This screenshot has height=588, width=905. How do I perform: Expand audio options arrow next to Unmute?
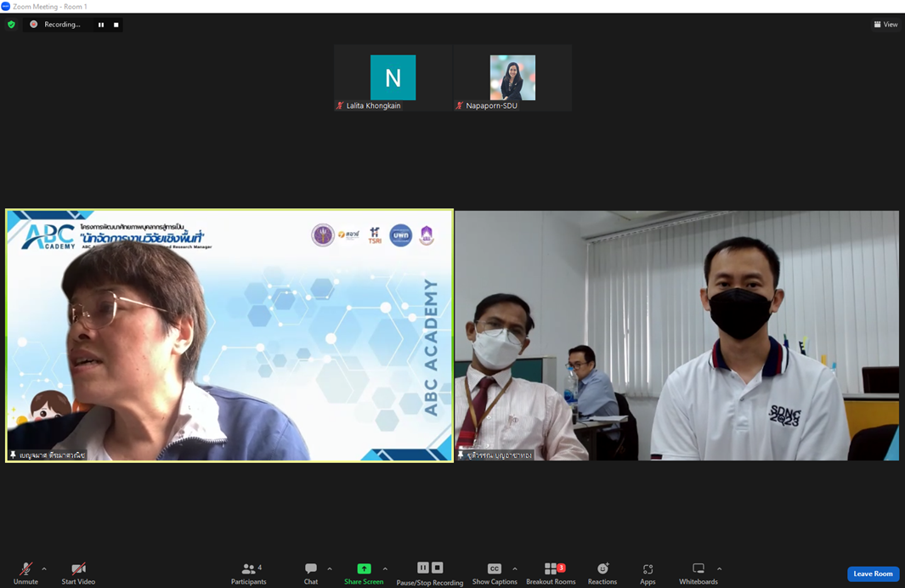pyautogui.click(x=44, y=569)
